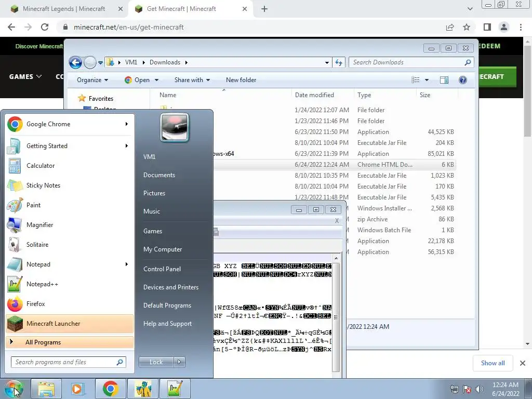
Task: Click the Search programs and files box
Action: tap(68, 362)
